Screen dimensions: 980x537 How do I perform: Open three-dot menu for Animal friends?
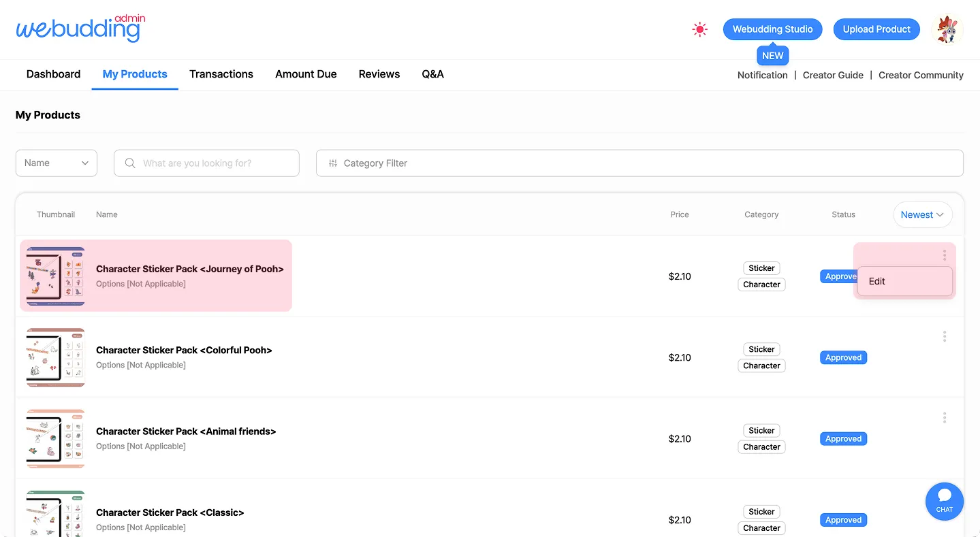point(945,417)
